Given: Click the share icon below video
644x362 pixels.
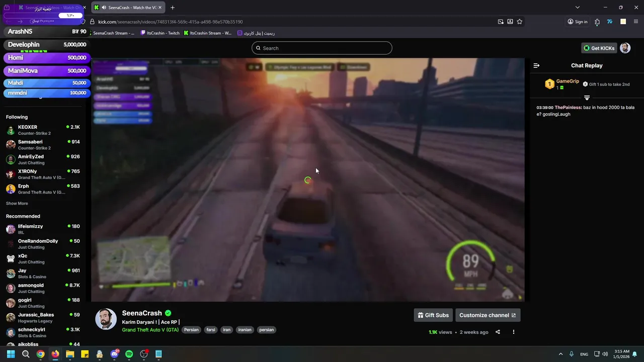Looking at the screenshot, I should [x=498, y=332].
